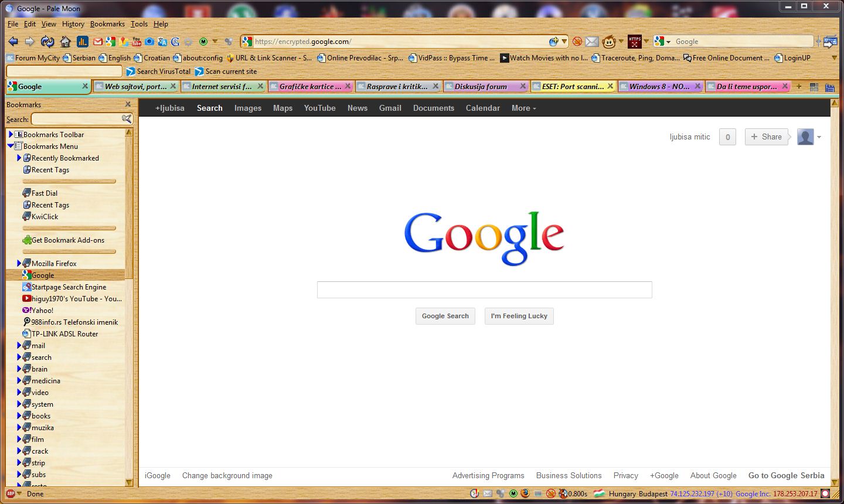Open Google account profile picture menu
844x504 pixels.
tap(809, 137)
